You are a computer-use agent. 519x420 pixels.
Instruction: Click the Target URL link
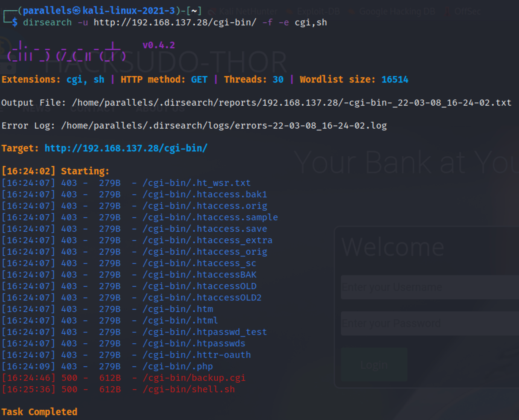tap(126, 148)
